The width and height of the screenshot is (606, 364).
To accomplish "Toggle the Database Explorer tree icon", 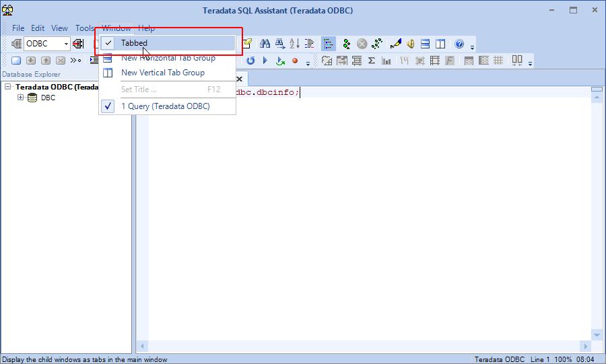I will [x=328, y=44].
